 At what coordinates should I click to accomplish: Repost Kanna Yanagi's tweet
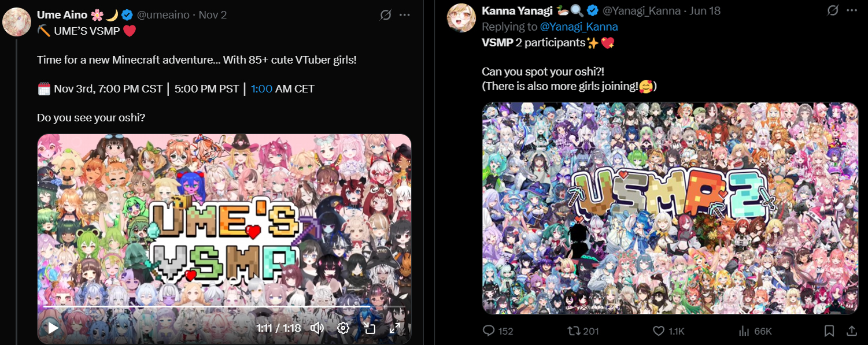(582, 331)
